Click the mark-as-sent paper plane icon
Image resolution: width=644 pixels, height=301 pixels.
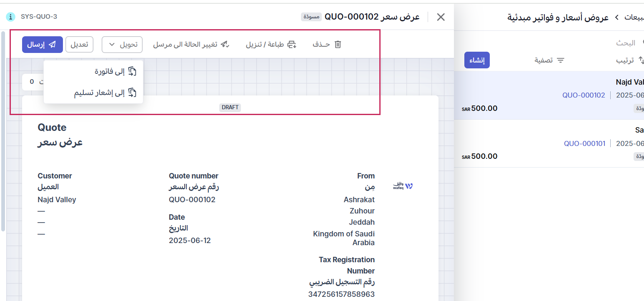coord(225,45)
